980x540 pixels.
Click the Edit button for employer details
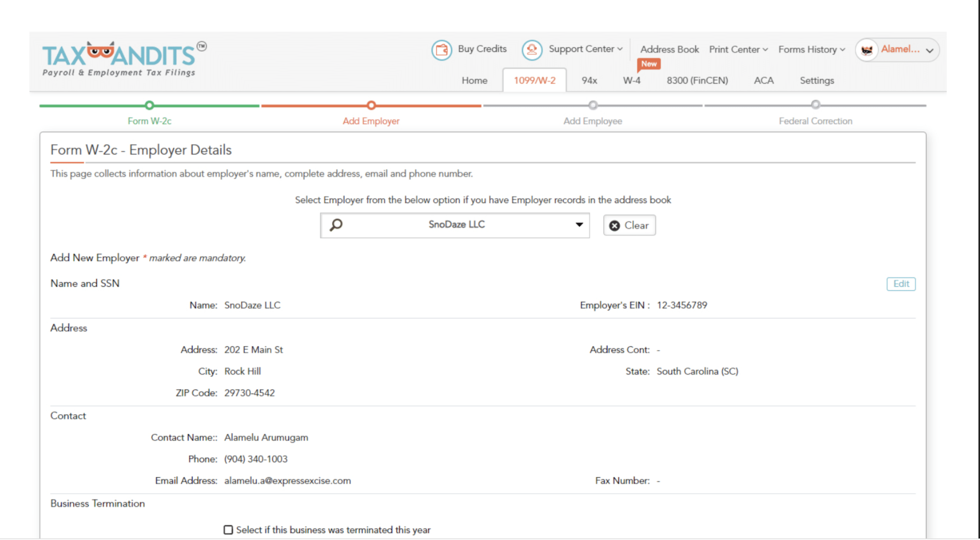click(901, 284)
